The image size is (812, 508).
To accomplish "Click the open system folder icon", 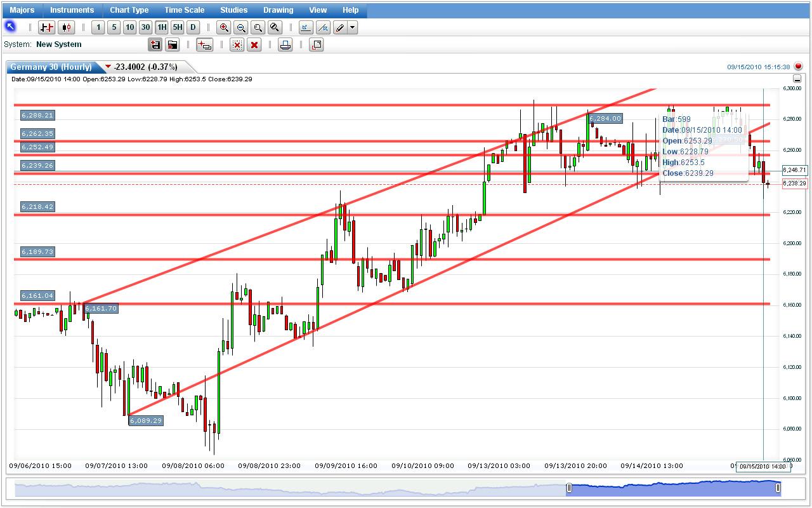I will 172,44.
